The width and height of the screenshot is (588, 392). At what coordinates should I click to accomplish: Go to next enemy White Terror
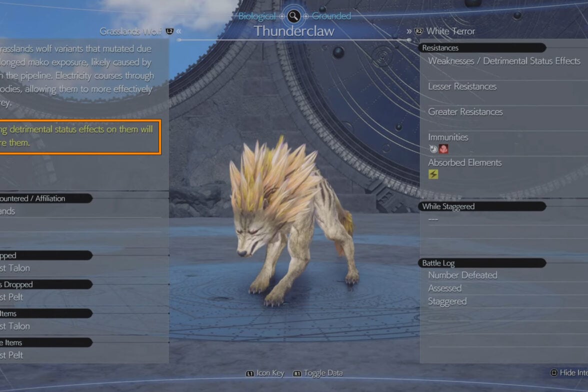point(450,31)
